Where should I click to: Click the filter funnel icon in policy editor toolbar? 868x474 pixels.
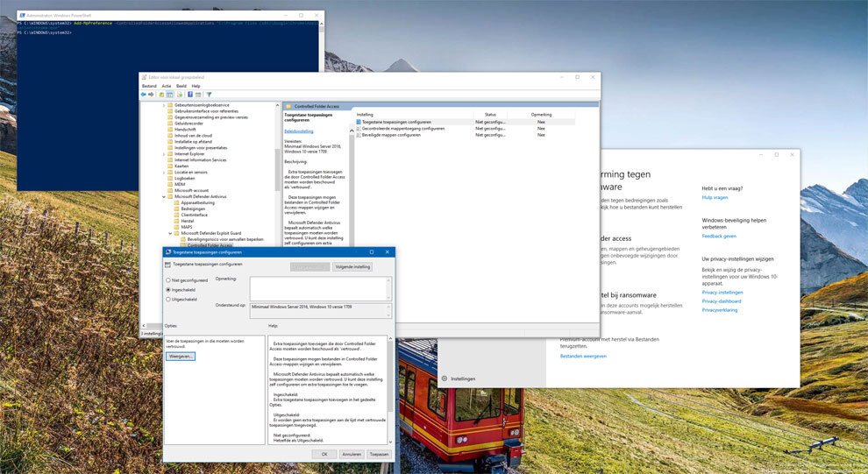click(x=209, y=95)
